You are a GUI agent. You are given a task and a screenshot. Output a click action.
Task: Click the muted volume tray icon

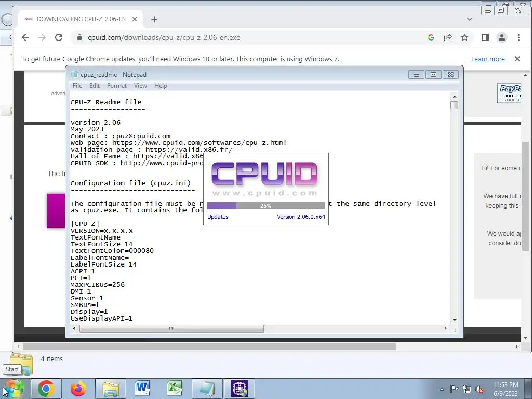(480, 389)
